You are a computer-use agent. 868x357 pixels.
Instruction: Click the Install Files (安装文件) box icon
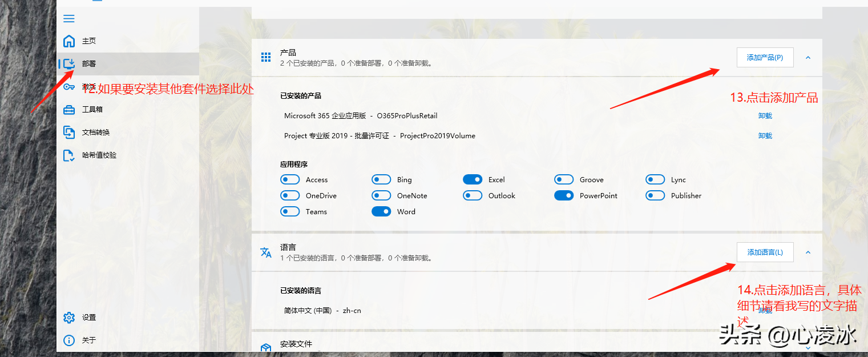pyautogui.click(x=266, y=348)
